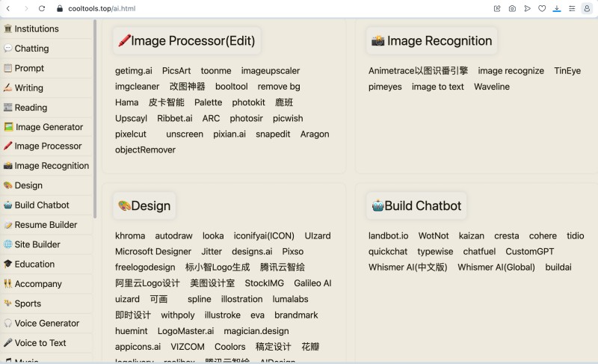Viewport: 598px width, 364px height.
Task: Select Image Processor sidebar item
Action: (46, 146)
